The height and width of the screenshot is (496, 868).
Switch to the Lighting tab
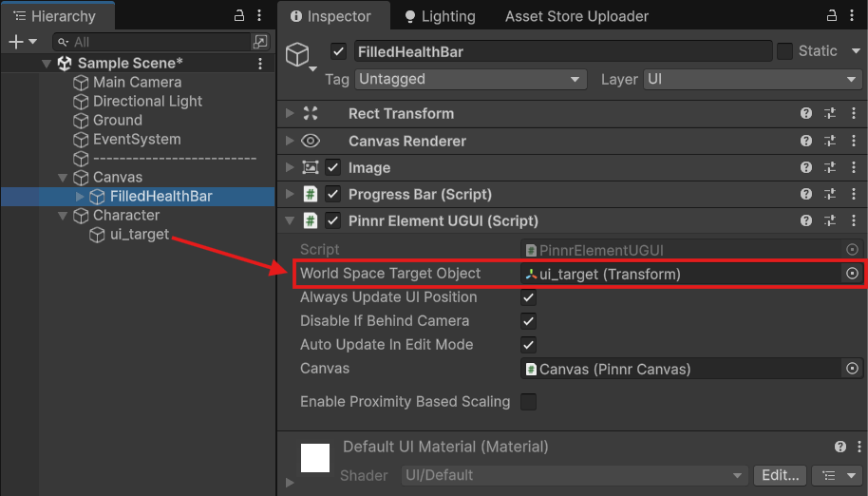tap(439, 16)
